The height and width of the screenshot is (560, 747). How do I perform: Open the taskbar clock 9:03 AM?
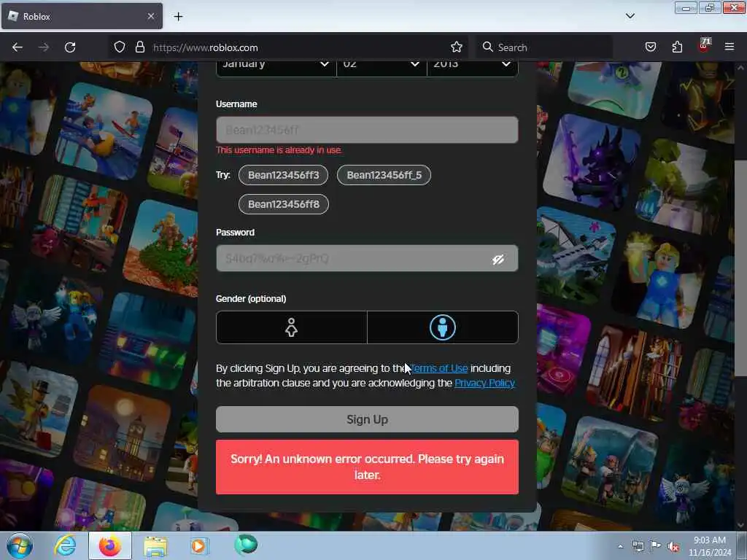(x=709, y=546)
